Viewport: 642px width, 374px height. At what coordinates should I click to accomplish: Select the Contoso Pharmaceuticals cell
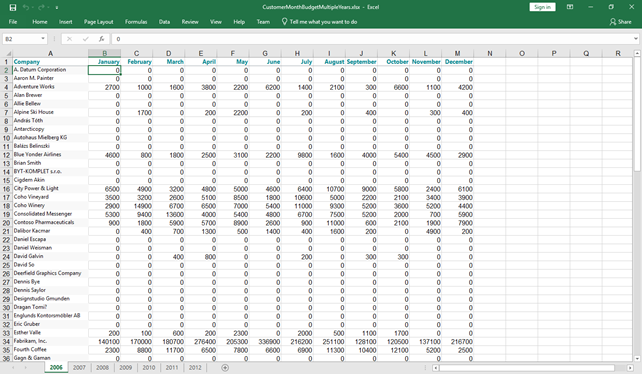pos(50,222)
